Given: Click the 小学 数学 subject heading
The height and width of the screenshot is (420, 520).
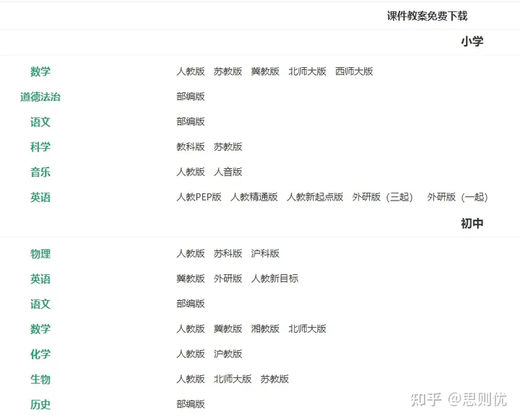Looking at the screenshot, I should pos(40,71).
